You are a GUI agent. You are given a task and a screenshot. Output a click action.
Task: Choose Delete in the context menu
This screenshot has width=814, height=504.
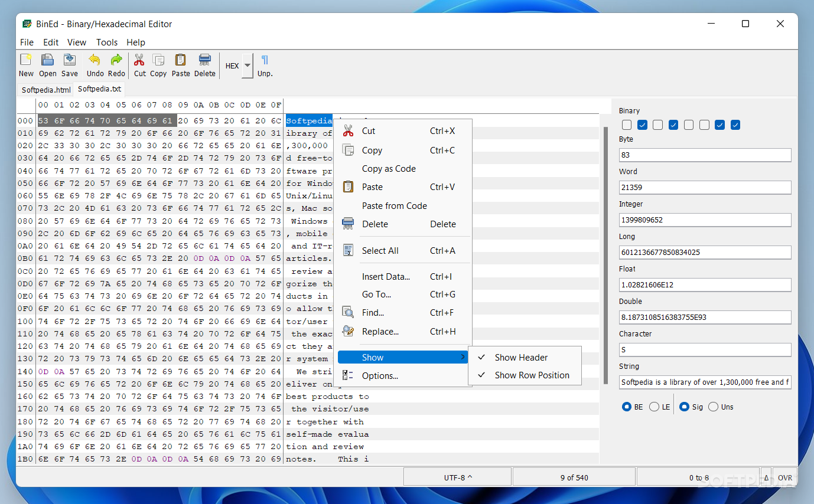pos(404,224)
